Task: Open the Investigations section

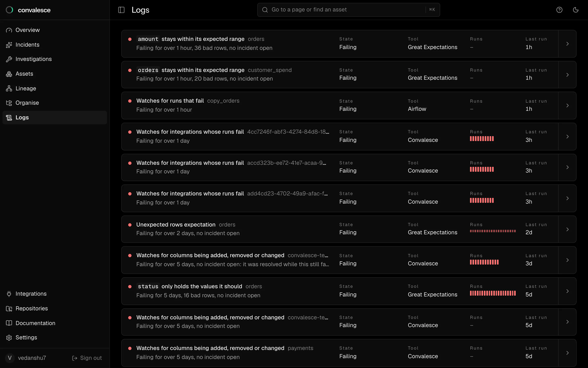Action: click(55, 59)
